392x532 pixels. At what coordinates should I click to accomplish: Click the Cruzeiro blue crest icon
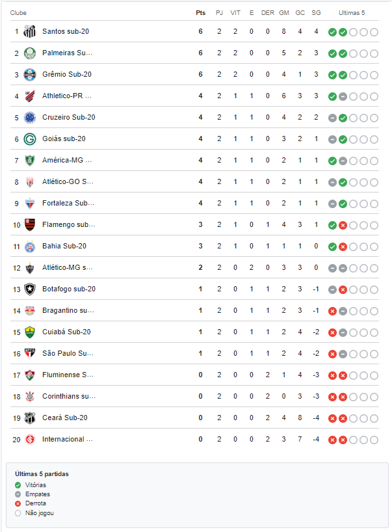[x=30, y=118]
